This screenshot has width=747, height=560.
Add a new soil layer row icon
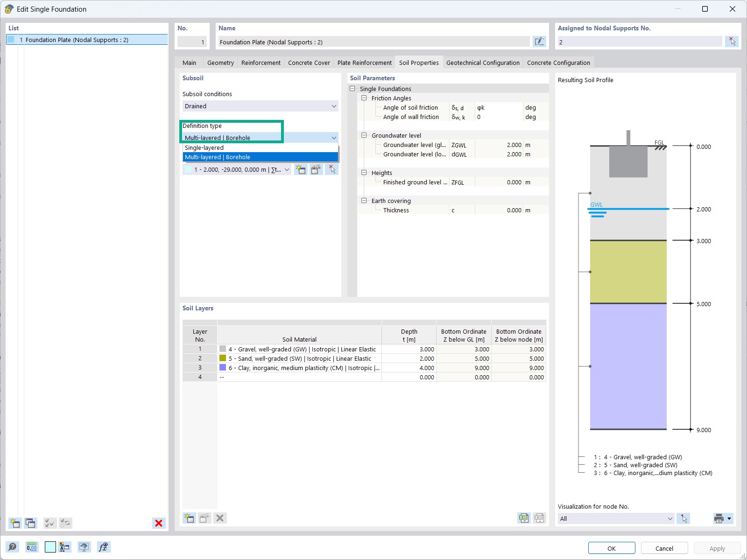click(189, 518)
